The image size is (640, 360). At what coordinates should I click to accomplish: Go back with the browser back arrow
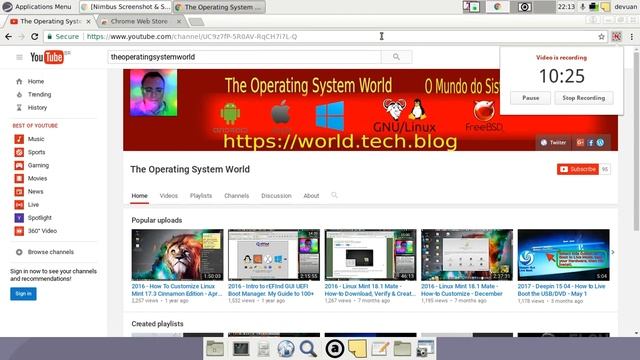tap(8, 37)
